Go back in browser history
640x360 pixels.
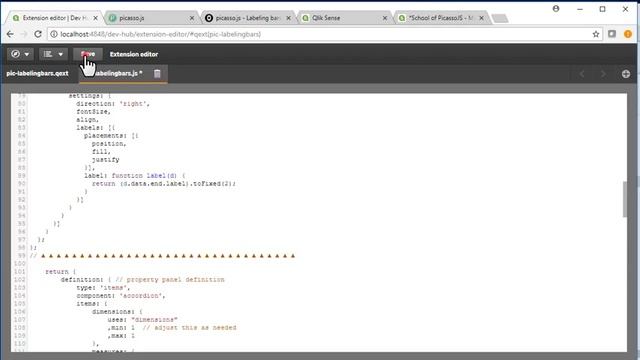coord(10,34)
